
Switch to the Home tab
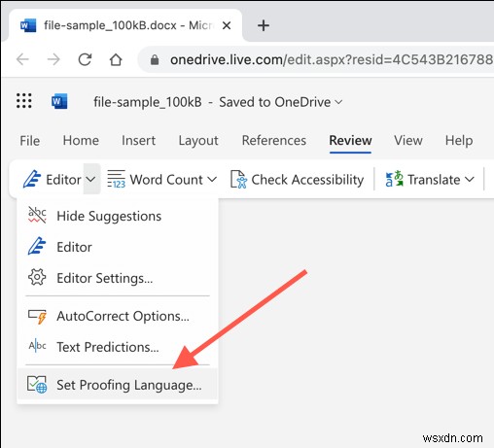point(81,141)
